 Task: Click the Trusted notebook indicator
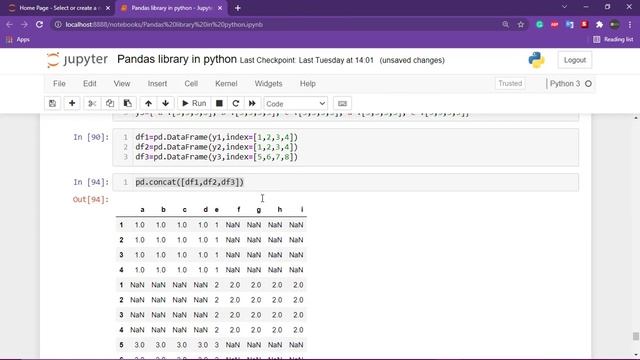[x=510, y=84]
